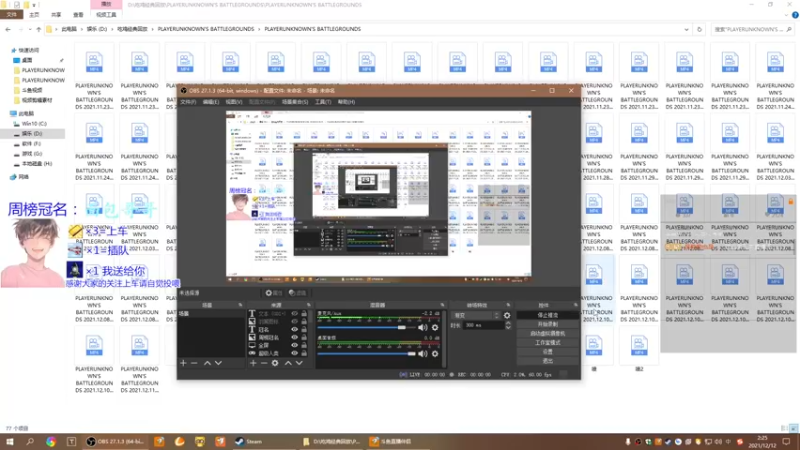
Task: Open address bar history dropdown arrow
Action: pyautogui.click(x=686, y=29)
